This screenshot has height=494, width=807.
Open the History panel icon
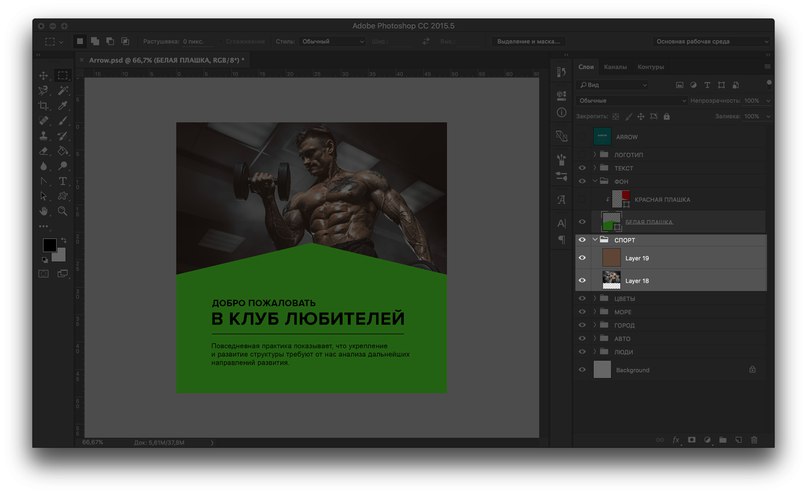click(562, 72)
